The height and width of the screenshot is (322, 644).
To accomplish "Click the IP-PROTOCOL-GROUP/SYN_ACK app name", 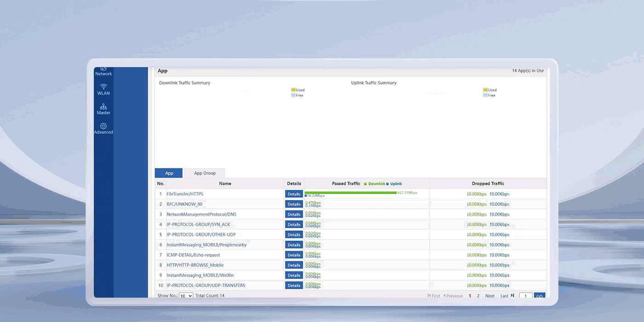I will click(198, 224).
